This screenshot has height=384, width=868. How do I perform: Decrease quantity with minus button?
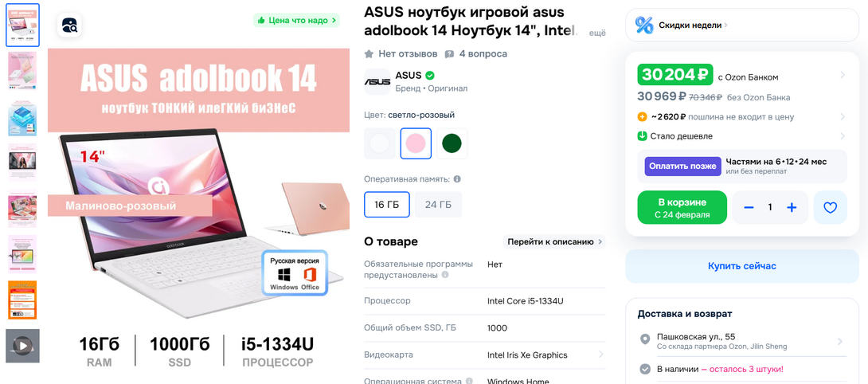[x=749, y=208]
